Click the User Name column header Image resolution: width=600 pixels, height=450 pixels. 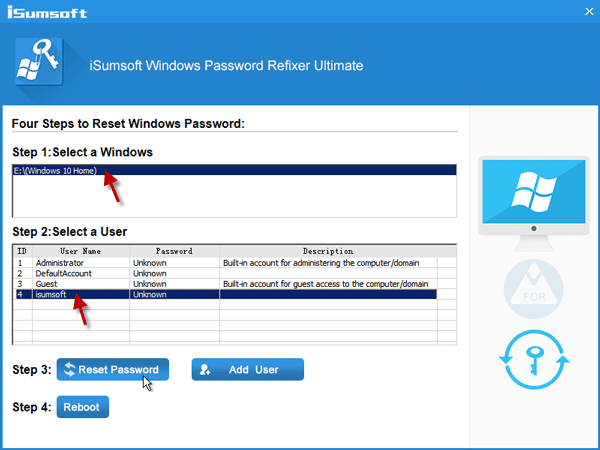[x=81, y=251]
